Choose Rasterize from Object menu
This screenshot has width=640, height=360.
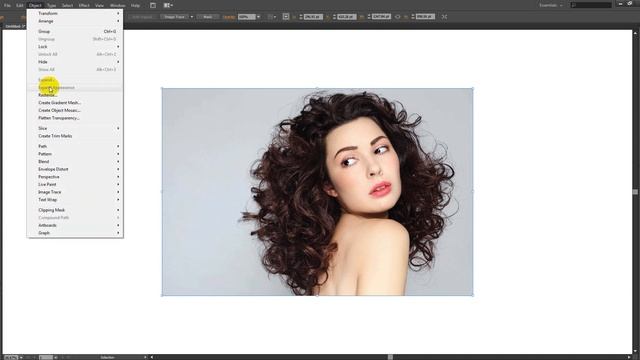[x=75, y=95]
